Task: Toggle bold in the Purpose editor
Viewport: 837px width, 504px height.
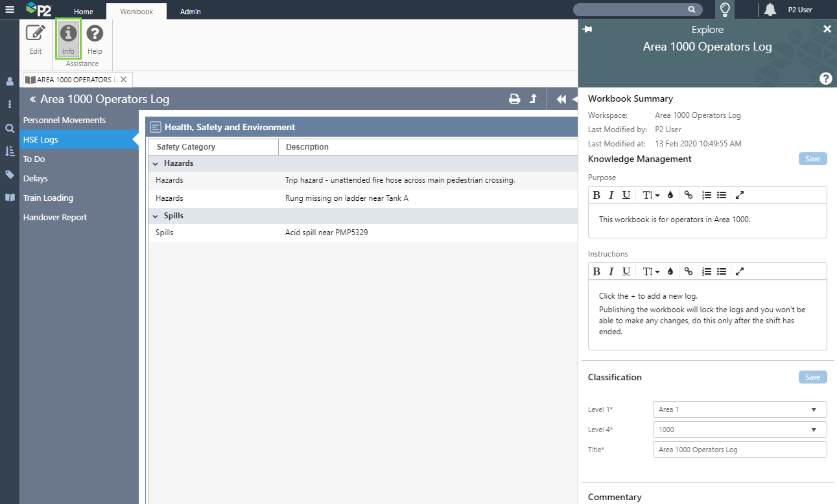Action: tap(596, 195)
